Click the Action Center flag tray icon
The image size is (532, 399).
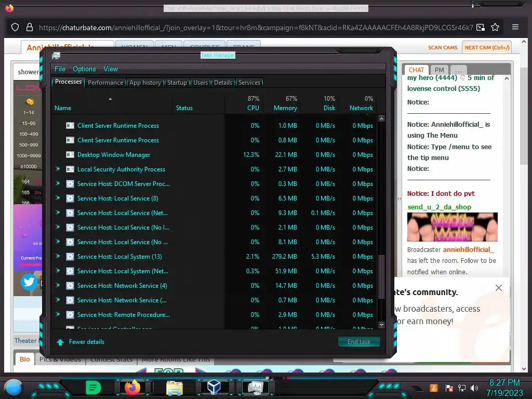(449, 388)
